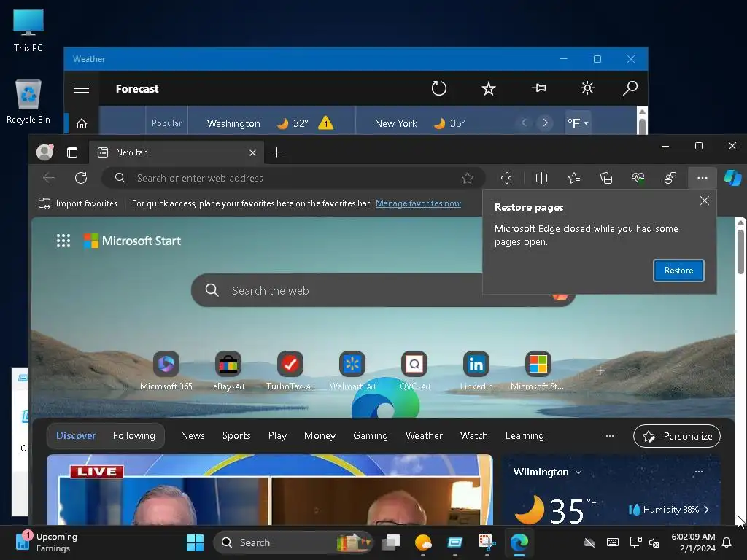Expand Humidity 88% details arrow
Image resolution: width=747 pixels, height=560 pixels.
coord(706,510)
